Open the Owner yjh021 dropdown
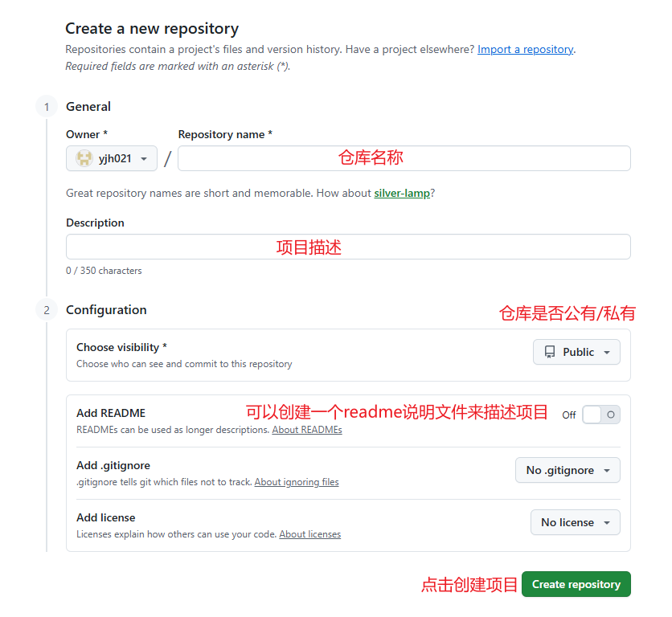The height and width of the screenshot is (617, 672). coord(112,158)
